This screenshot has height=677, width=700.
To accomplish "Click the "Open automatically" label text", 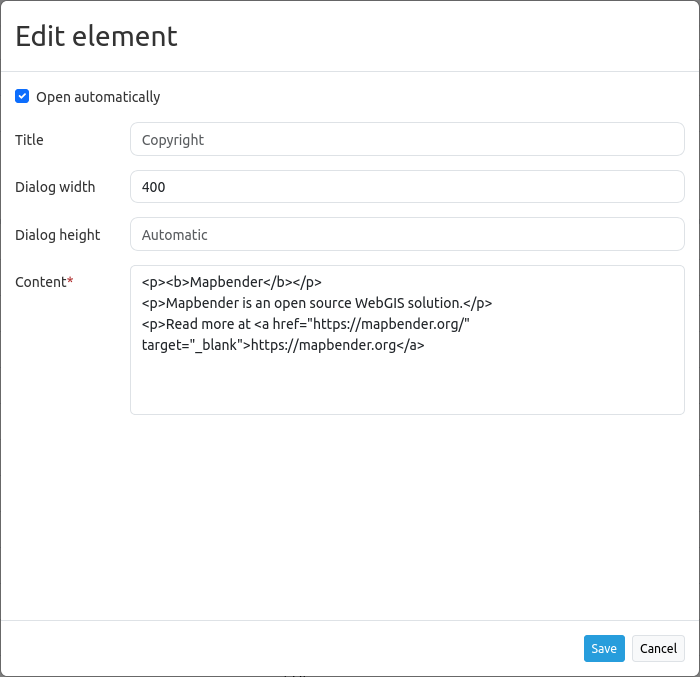I will click(98, 97).
